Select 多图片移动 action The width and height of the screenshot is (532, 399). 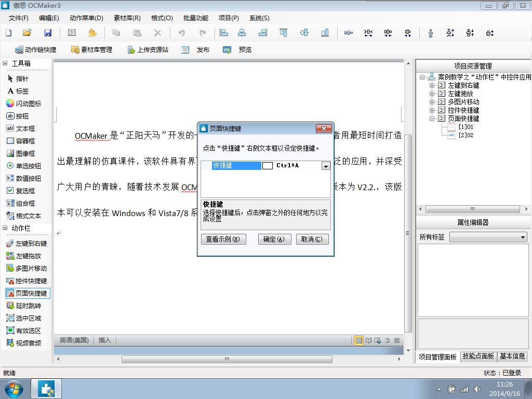[26, 269]
